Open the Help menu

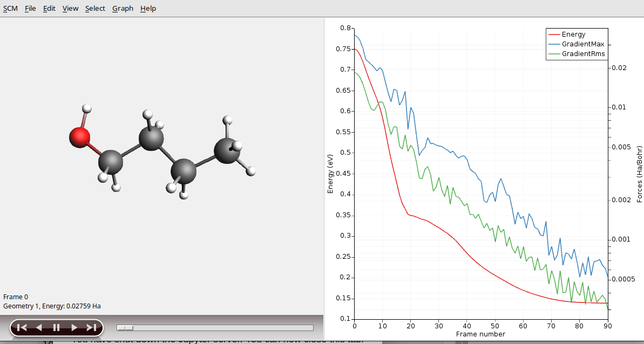click(148, 9)
